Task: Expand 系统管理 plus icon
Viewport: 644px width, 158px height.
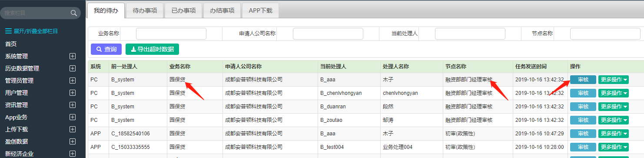Action: click(73, 56)
